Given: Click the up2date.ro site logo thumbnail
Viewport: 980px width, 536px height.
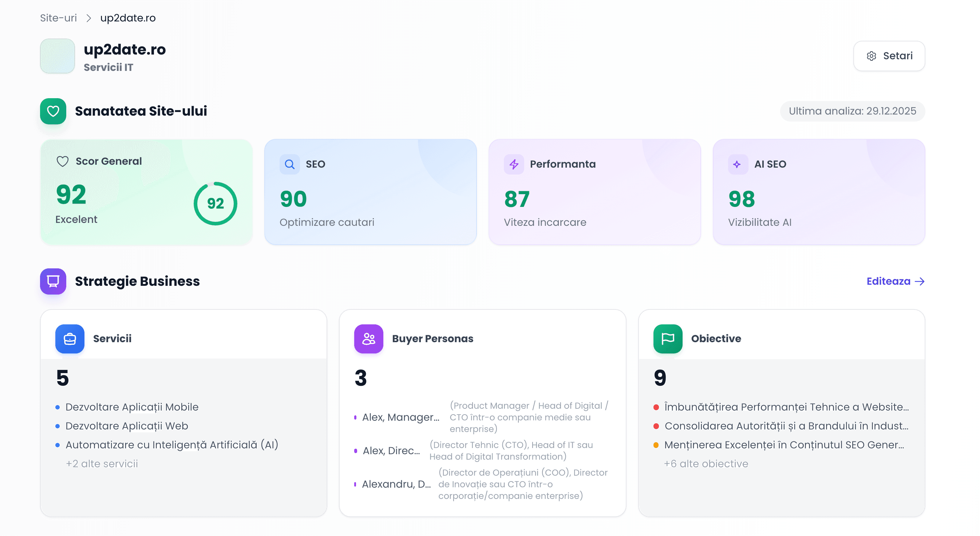Looking at the screenshot, I should click(58, 56).
